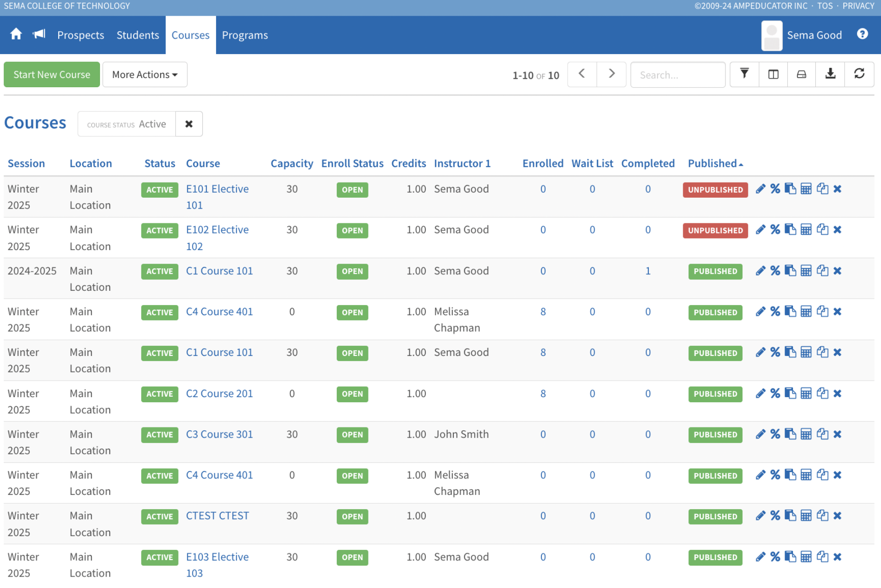Viewport: 881px width, 588px height.
Task: Open the help question mark icon
Action: (862, 34)
